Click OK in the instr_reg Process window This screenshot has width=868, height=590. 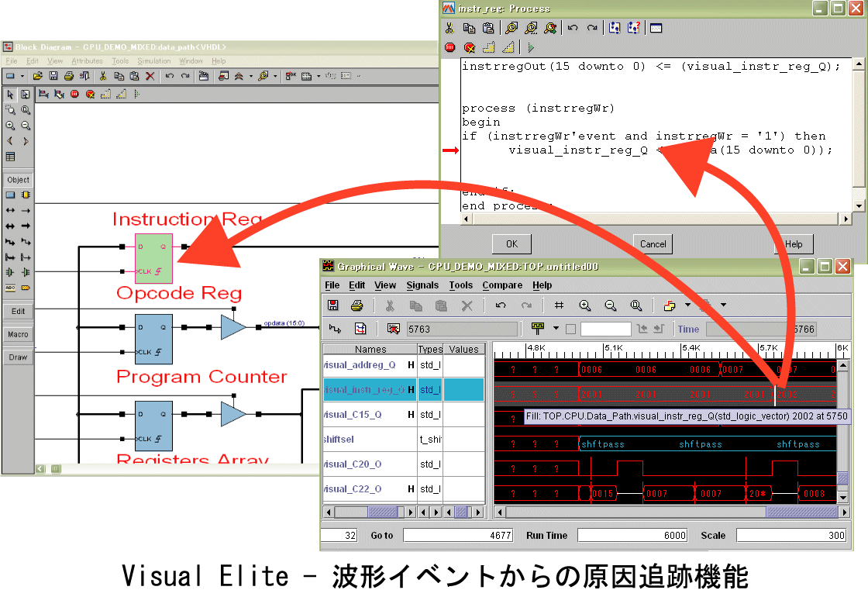click(512, 243)
